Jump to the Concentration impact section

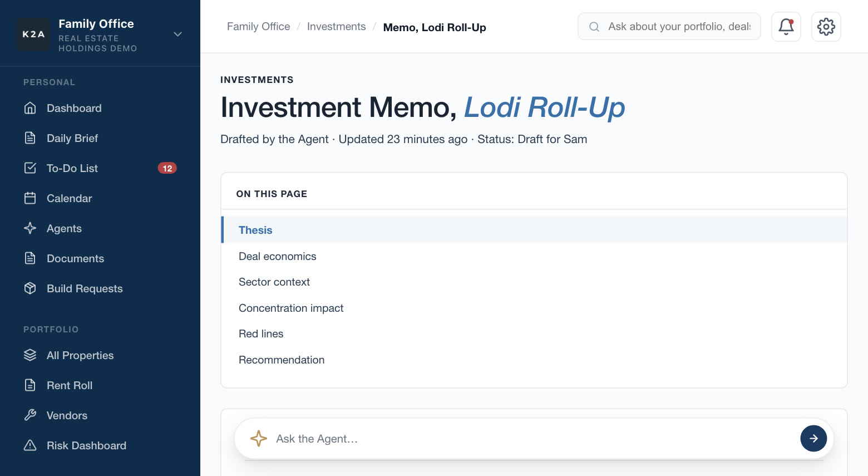pos(534,308)
